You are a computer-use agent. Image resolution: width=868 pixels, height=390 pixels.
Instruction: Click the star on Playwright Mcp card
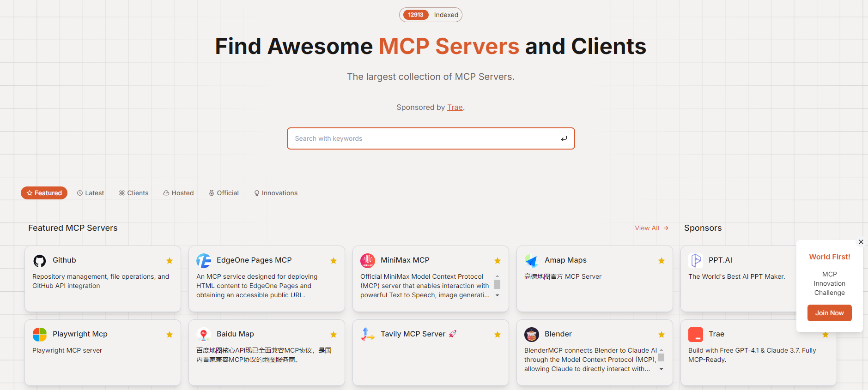tap(170, 335)
